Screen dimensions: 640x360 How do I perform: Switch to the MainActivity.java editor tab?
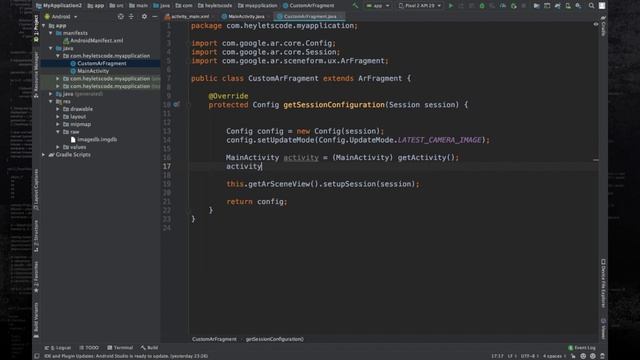click(244, 17)
